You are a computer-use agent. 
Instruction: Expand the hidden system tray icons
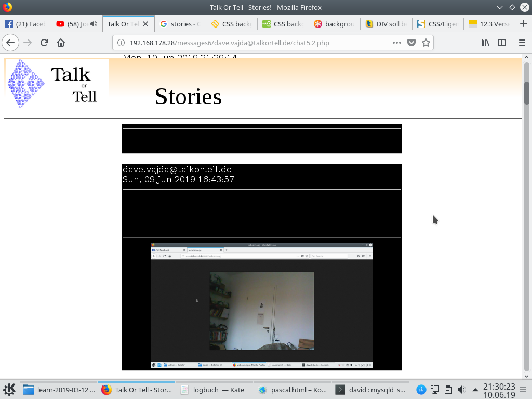click(475, 390)
